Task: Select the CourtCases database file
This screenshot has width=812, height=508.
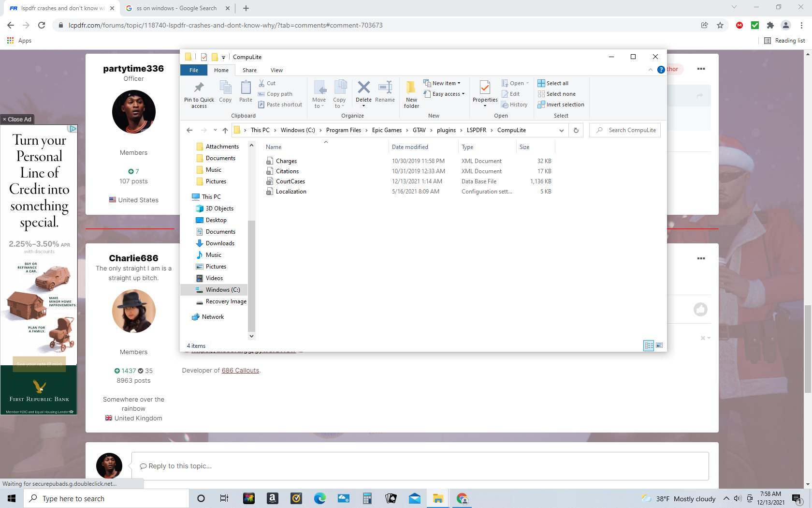Action: [290, 181]
